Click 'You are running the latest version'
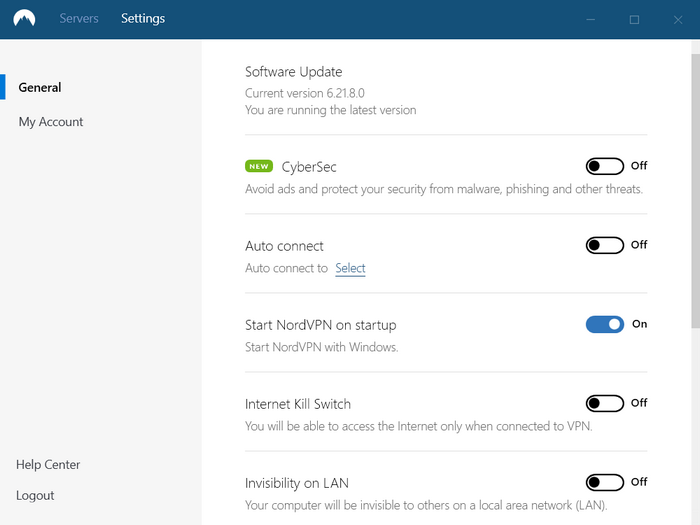The width and height of the screenshot is (700, 525). click(331, 110)
